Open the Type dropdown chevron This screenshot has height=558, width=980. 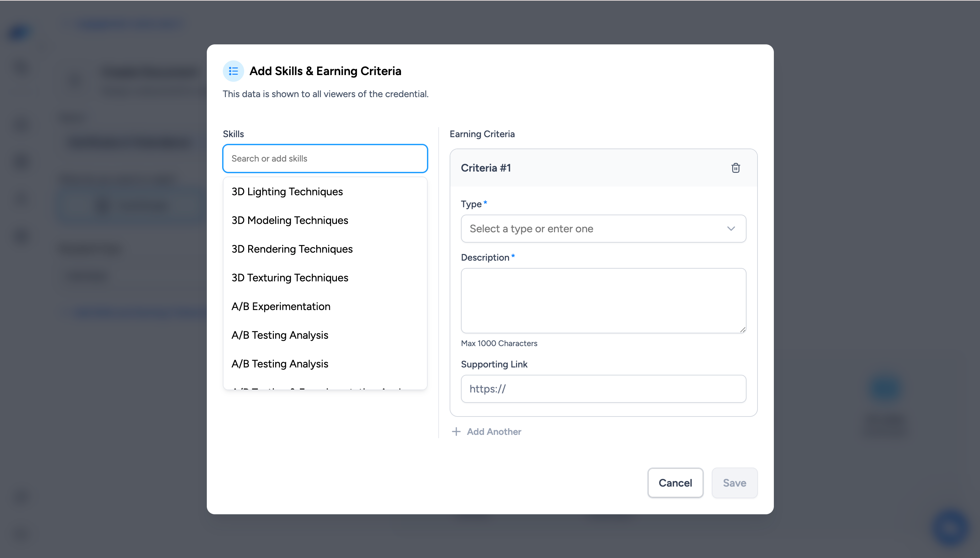point(731,229)
